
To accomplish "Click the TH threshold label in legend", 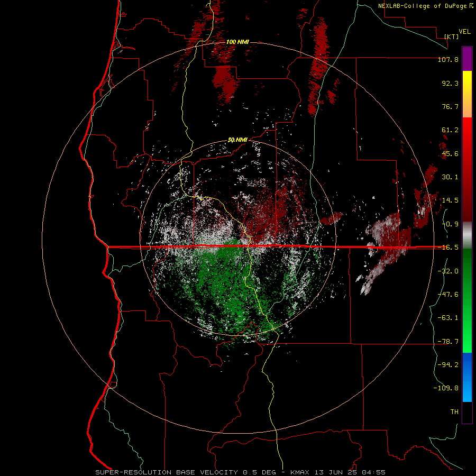I will pyautogui.click(x=454, y=412).
